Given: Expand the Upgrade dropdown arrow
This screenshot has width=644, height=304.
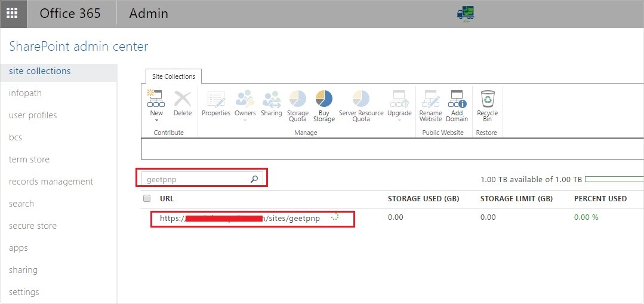Looking at the screenshot, I should pyautogui.click(x=399, y=121).
